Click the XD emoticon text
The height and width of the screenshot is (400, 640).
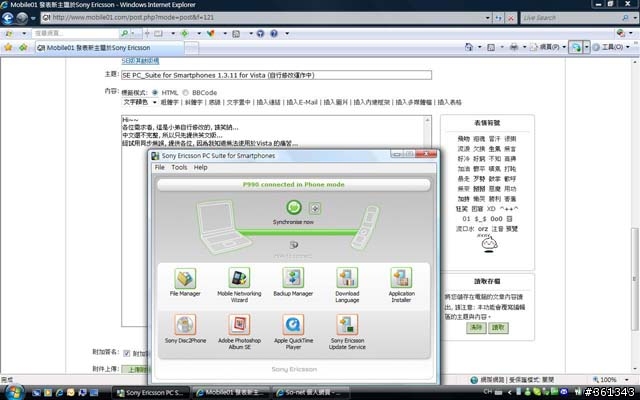[491, 209]
